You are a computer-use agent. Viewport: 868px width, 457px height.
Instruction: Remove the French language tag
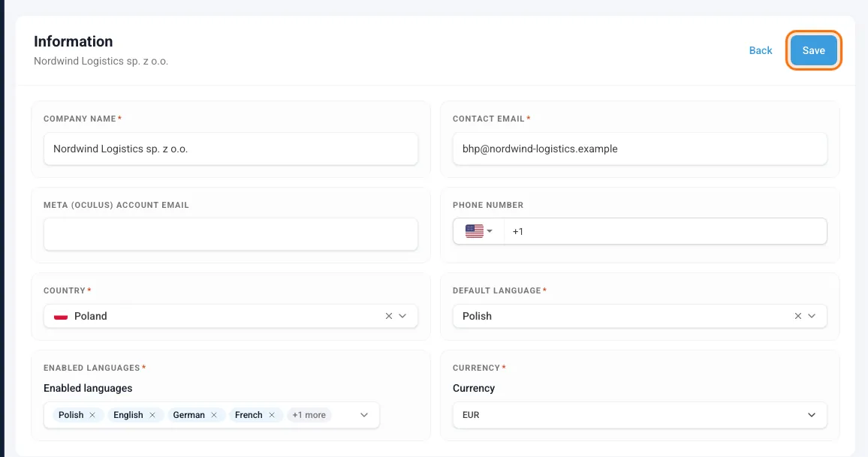click(x=272, y=415)
